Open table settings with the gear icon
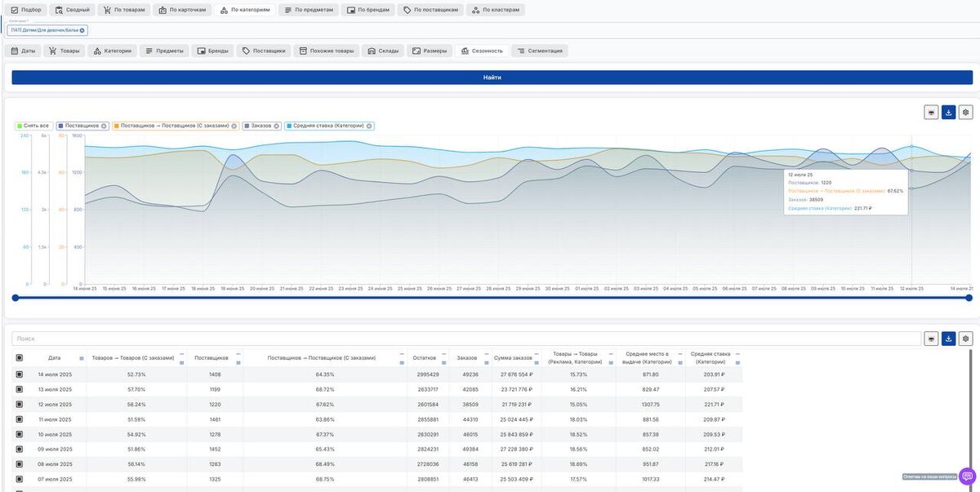Screen dimensions: 980x492 (x=966, y=339)
